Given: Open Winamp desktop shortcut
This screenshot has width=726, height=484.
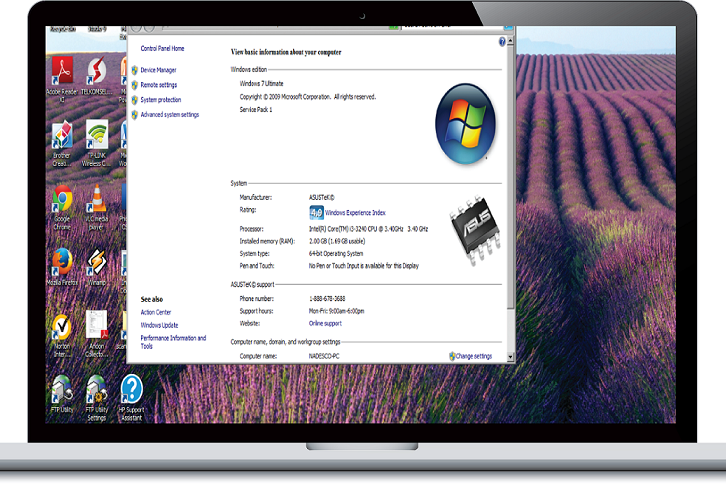Looking at the screenshot, I should 97,263.
